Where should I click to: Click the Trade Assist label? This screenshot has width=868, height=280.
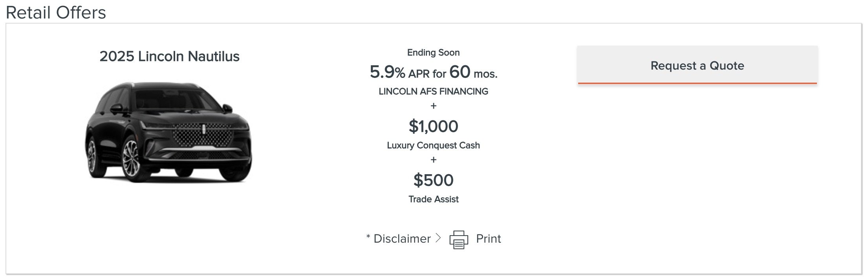pos(433,199)
